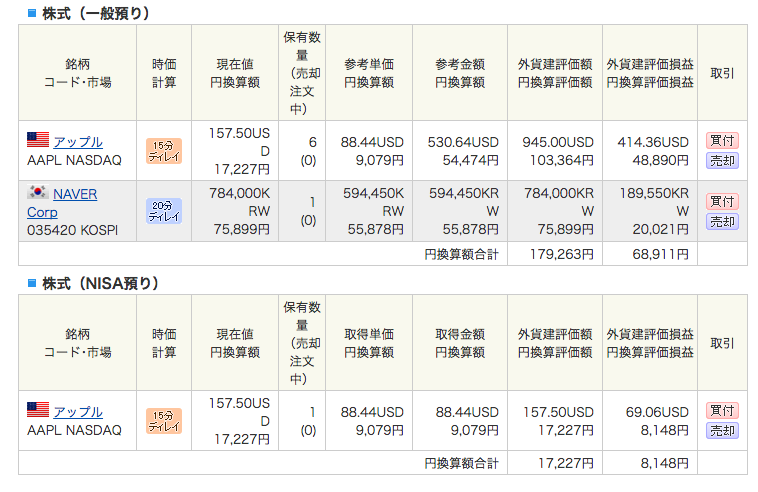This screenshot has width=758, height=492.
Task: Click 保有数量 header in NISA預り table
Action: point(302,343)
